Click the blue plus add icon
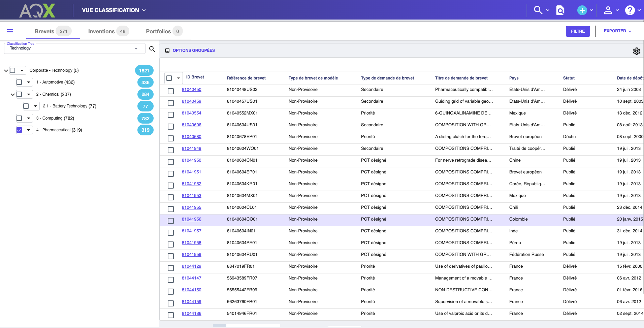 [x=582, y=10]
